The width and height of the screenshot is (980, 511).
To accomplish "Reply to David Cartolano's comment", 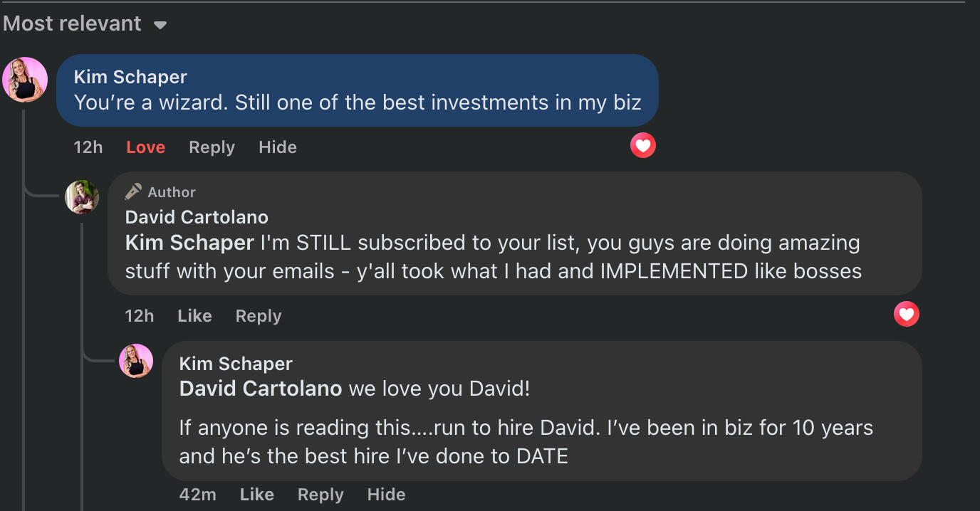I will point(259,316).
